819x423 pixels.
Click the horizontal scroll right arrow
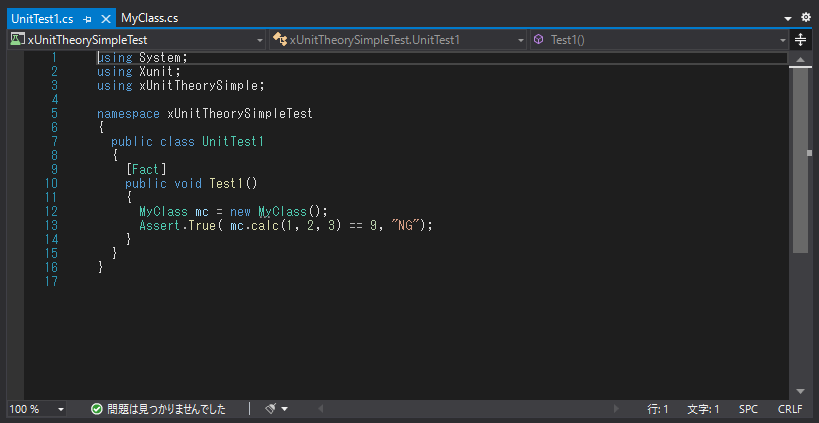tap(616, 408)
